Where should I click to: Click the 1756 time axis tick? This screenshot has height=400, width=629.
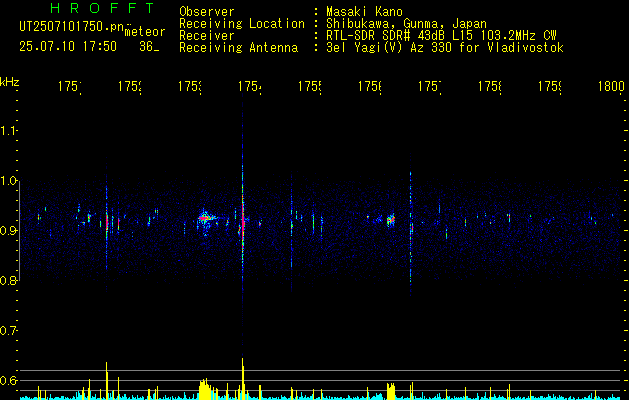[x=370, y=86]
